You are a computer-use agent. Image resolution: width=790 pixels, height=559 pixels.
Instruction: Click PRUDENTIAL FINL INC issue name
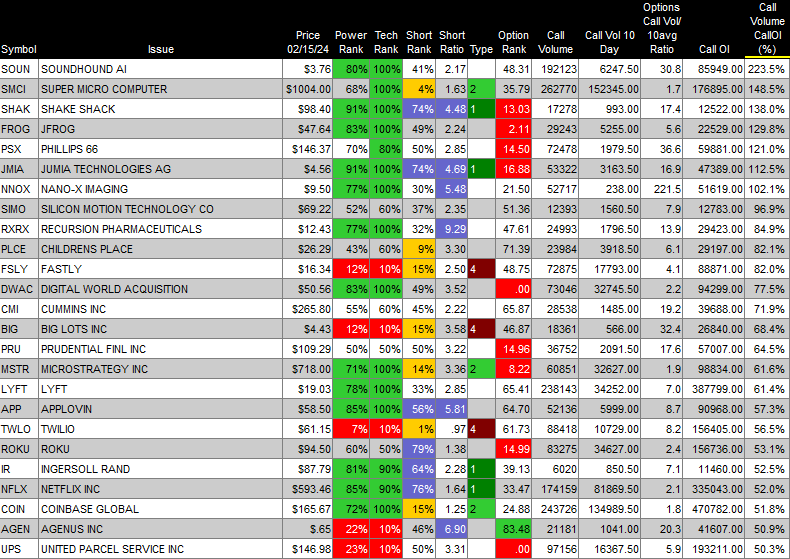coord(93,349)
